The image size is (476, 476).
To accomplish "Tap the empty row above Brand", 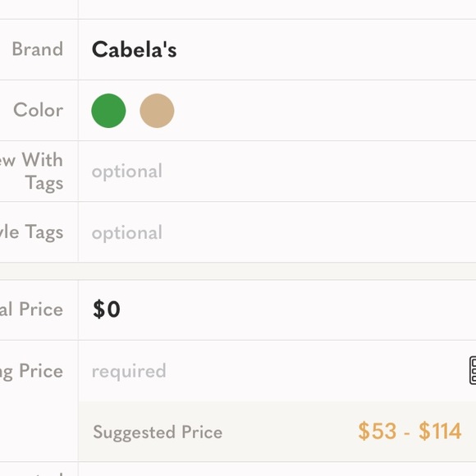I will 238,9.
